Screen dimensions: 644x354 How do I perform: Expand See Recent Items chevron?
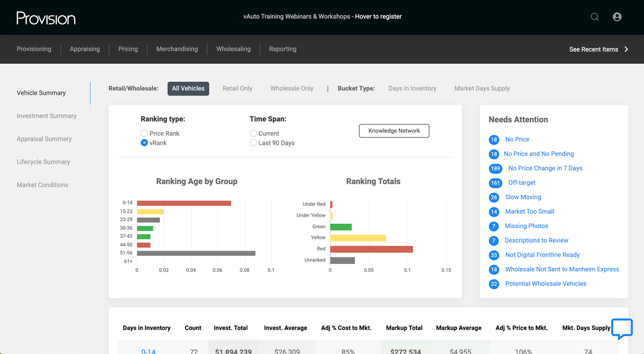[x=626, y=49]
